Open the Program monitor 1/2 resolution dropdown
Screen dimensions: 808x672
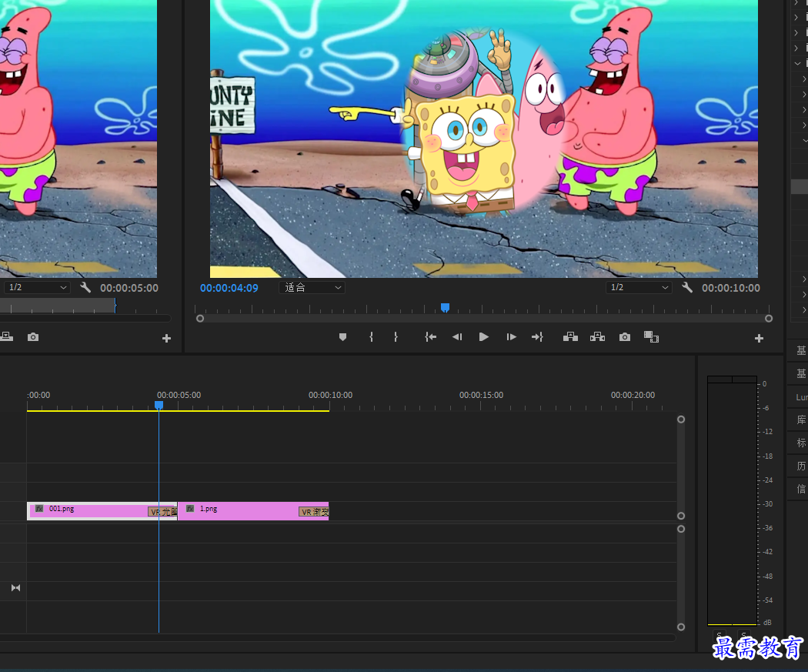[639, 288]
